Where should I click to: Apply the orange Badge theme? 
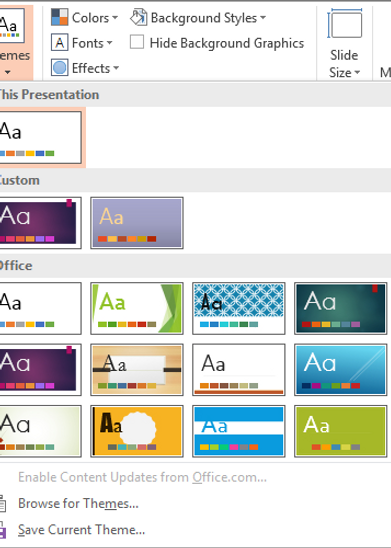pyautogui.click(x=137, y=431)
